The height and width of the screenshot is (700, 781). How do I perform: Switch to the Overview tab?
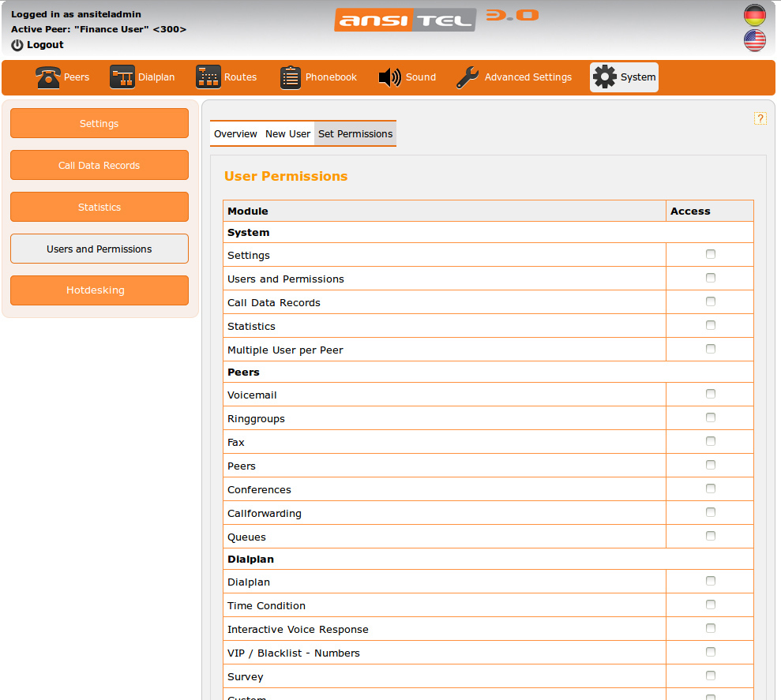click(235, 134)
